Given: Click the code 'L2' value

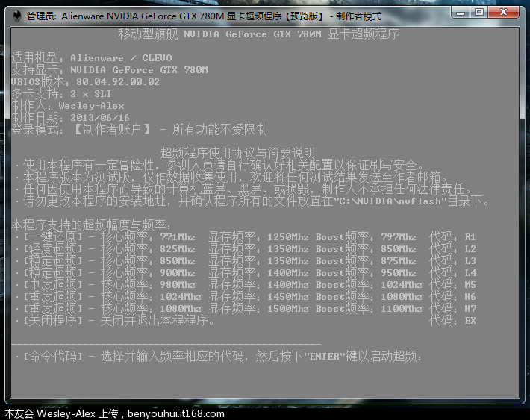Looking at the screenshot, I should click(x=470, y=249).
